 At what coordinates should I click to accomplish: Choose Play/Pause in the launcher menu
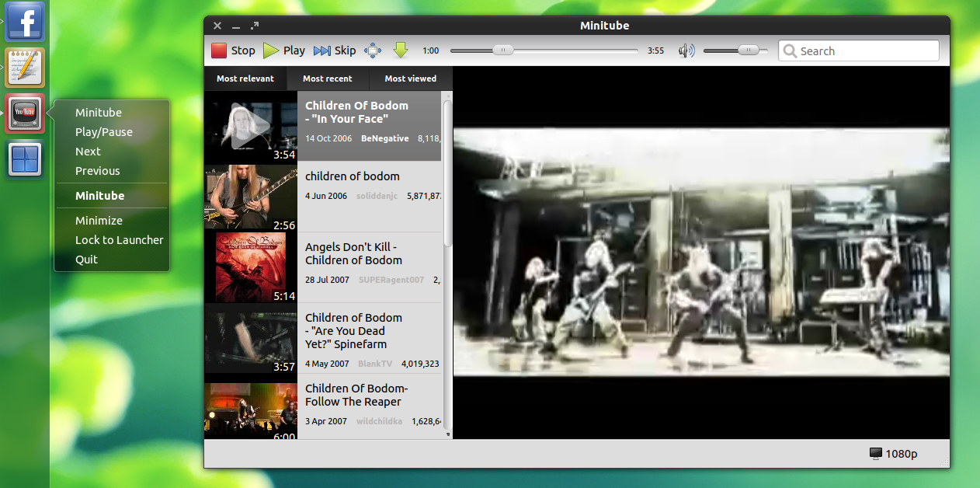(x=104, y=132)
